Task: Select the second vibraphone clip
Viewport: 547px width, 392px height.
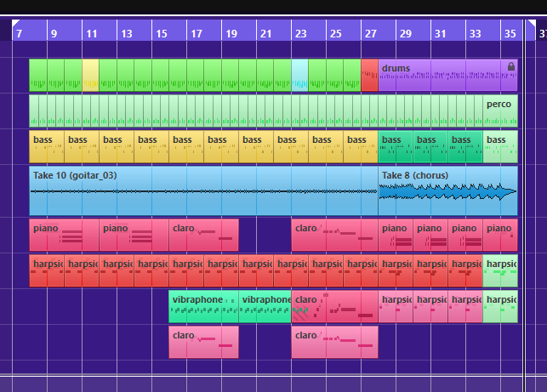Action: [265, 307]
